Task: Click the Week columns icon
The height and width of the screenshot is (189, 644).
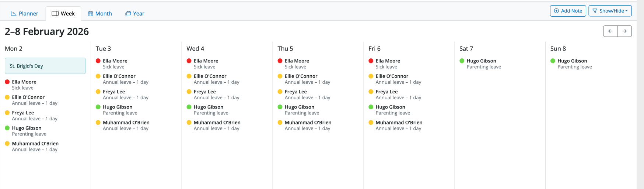Action: [x=55, y=14]
